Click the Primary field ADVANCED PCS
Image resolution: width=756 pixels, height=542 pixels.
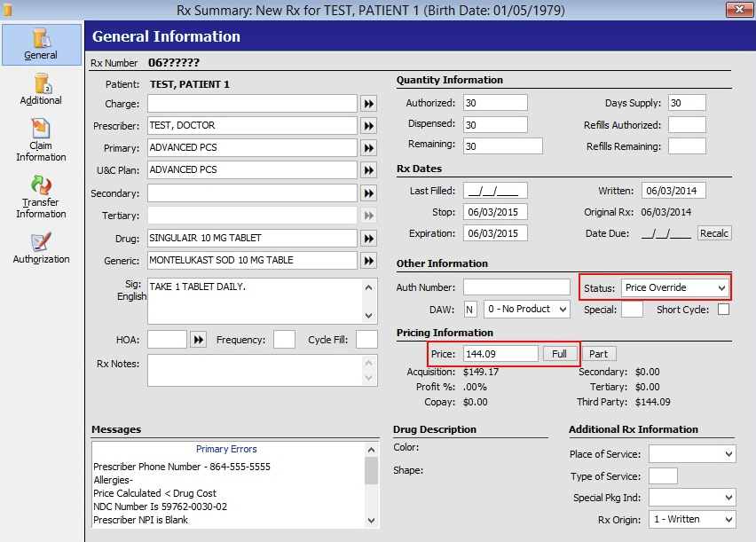[252, 148]
